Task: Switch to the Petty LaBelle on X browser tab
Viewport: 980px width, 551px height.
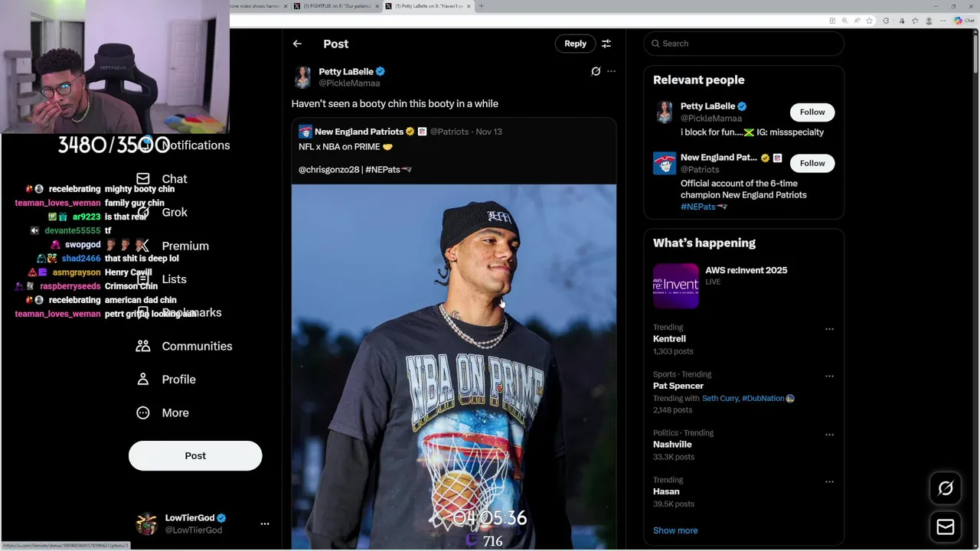Action: point(429,6)
